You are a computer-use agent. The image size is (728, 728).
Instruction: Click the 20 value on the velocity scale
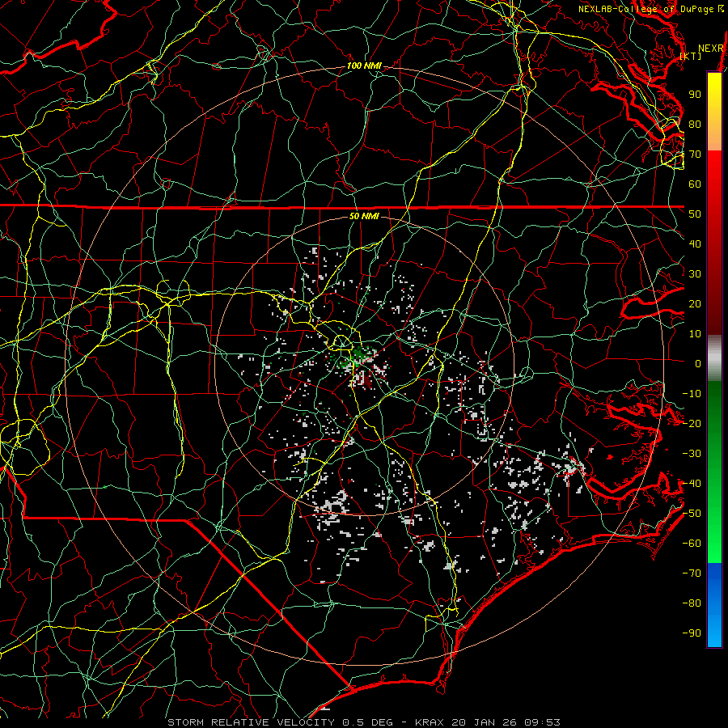[x=695, y=304]
